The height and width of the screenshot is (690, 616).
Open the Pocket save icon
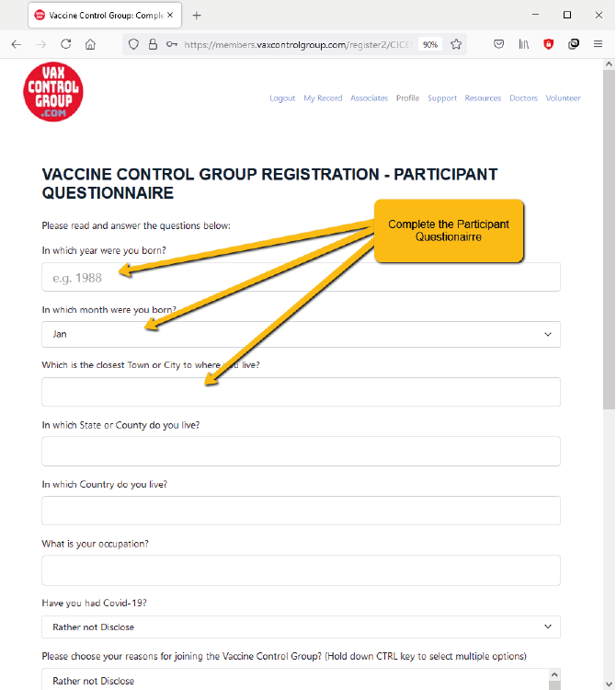pyautogui.click(x=499, y=44)
